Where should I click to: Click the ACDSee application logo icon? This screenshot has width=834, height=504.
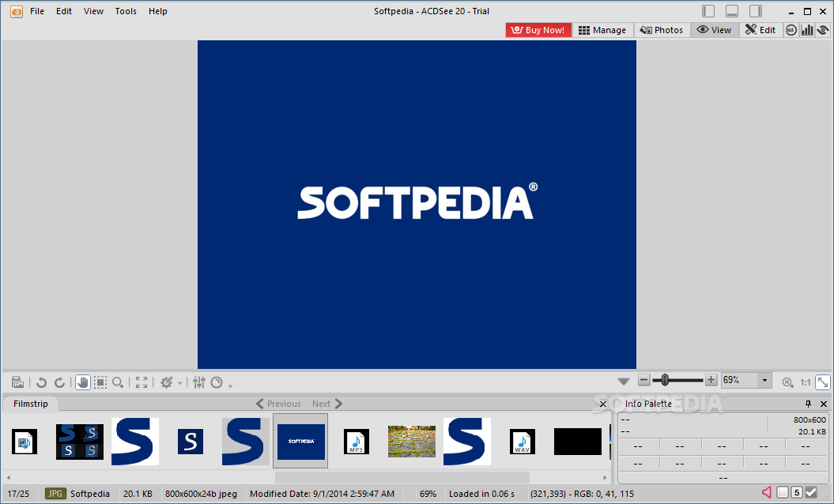coord(17,11)
